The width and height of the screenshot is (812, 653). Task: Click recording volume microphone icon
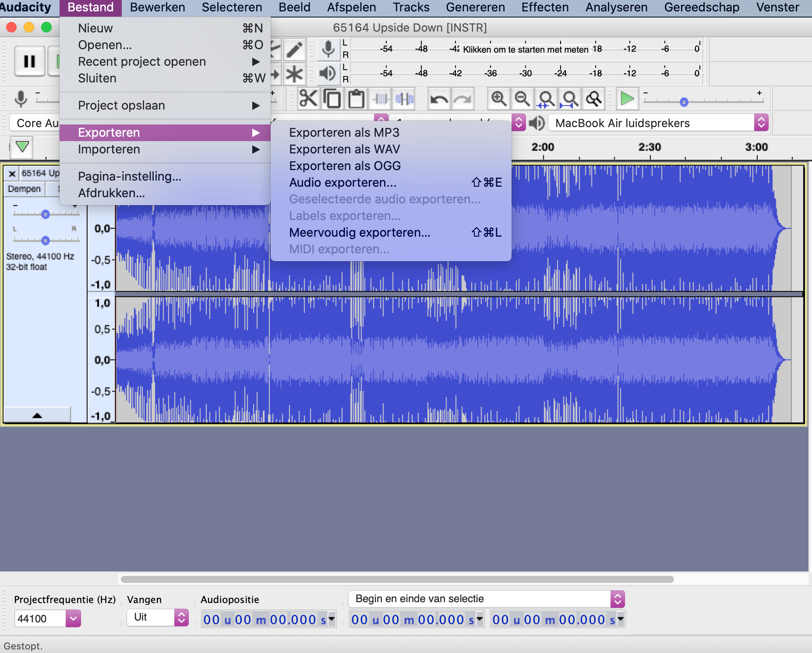click(21, 99)
